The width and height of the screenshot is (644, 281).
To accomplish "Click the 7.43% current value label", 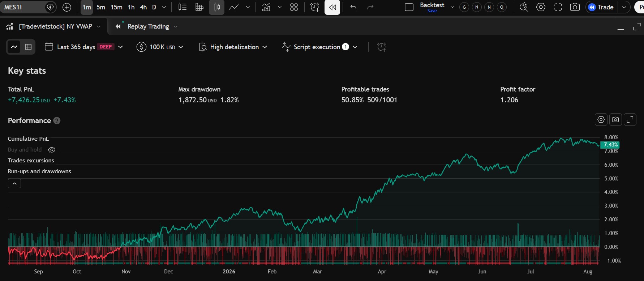I will coord(610,145).
